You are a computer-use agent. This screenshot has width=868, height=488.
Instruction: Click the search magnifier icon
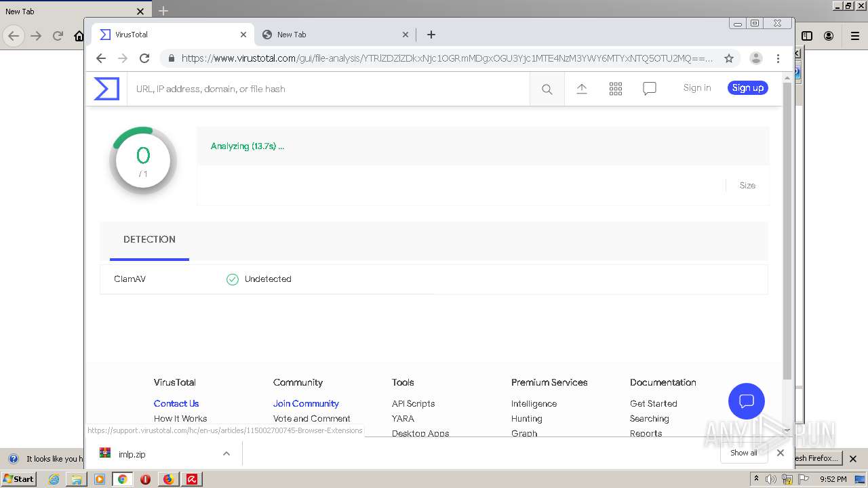click(x=547, y=89)
